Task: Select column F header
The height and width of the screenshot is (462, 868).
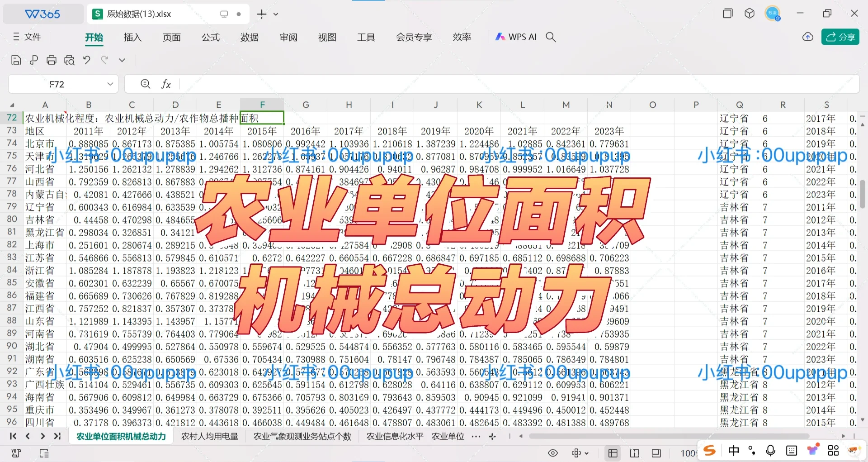Action: coord(262,105)
